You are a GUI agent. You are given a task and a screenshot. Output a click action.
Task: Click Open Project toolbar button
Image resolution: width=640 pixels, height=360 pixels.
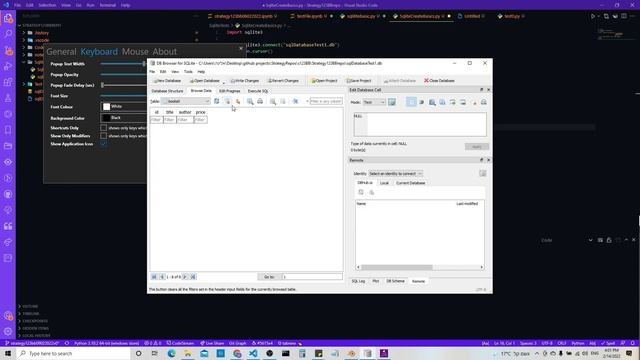click(x=324, y=81)
